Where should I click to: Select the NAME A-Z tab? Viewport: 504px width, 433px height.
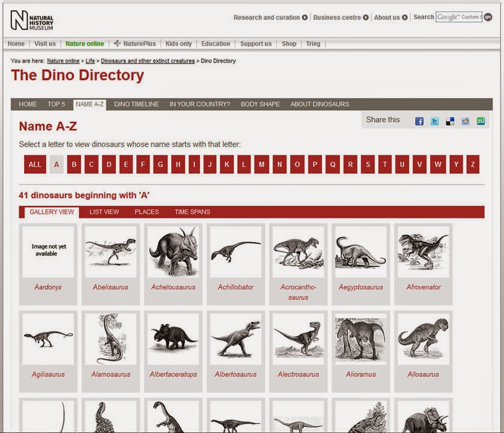tap(90, 104)
